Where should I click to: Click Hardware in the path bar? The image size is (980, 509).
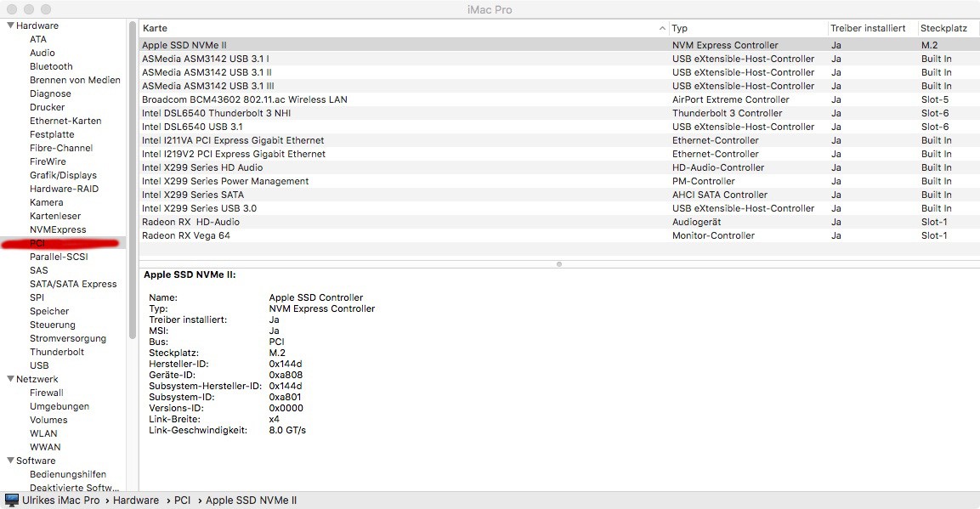(x=136, y=501)
